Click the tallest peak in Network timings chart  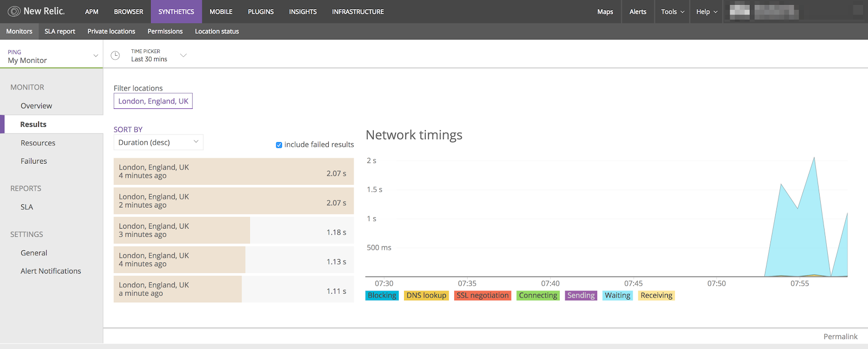(x=814, y=158)
